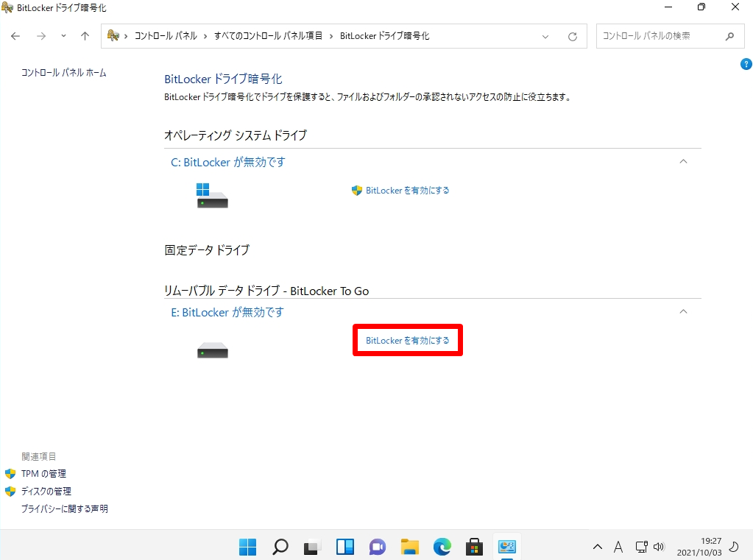Focus the コントロール パネルの検索 search box
753x560 pixels.
tap(671, 36)
